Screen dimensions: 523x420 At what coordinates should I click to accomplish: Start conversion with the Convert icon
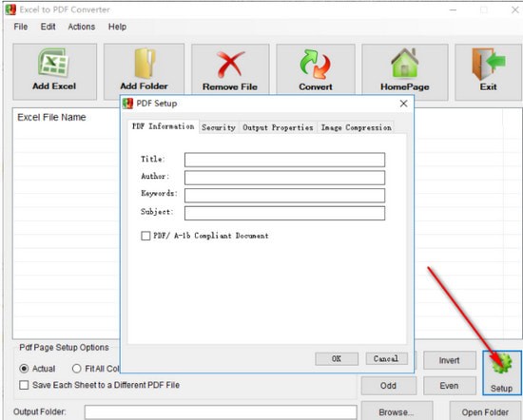pos(316,65)
